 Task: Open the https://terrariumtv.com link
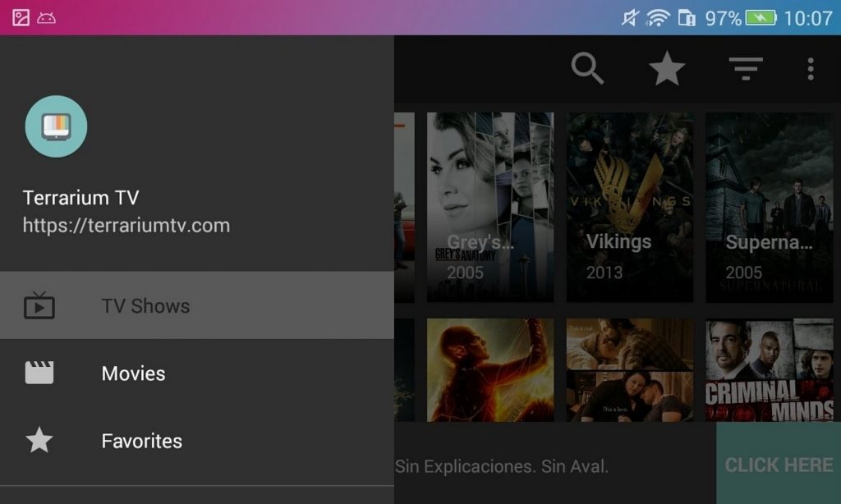point(126,225)
